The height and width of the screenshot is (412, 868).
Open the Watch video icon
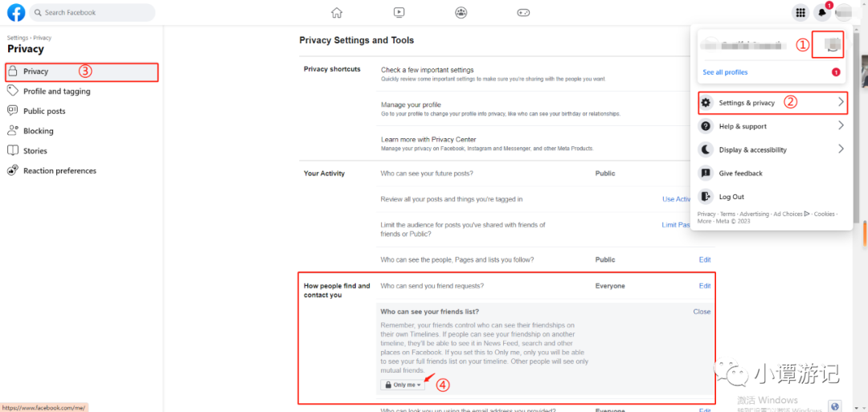tap(399, 12)
